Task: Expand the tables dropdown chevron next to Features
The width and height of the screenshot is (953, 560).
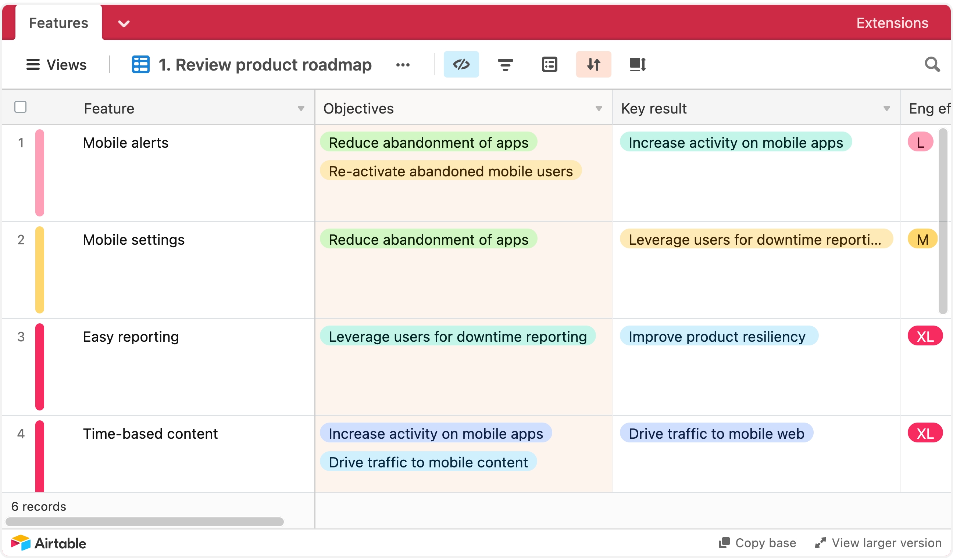Action: (124, 24)
